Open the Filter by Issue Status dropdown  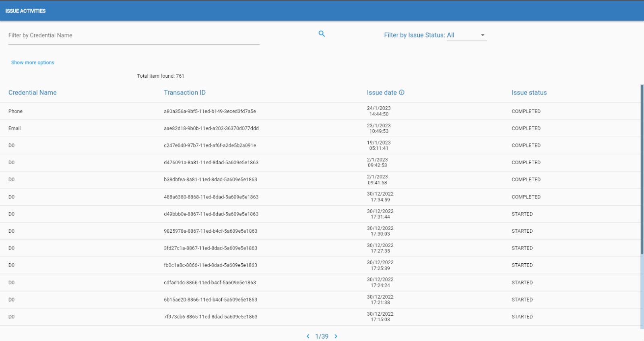(466, 35)
